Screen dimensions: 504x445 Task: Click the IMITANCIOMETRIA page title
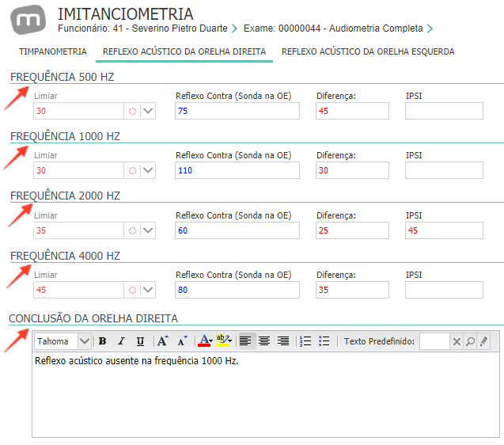click(x=126, y=14)
